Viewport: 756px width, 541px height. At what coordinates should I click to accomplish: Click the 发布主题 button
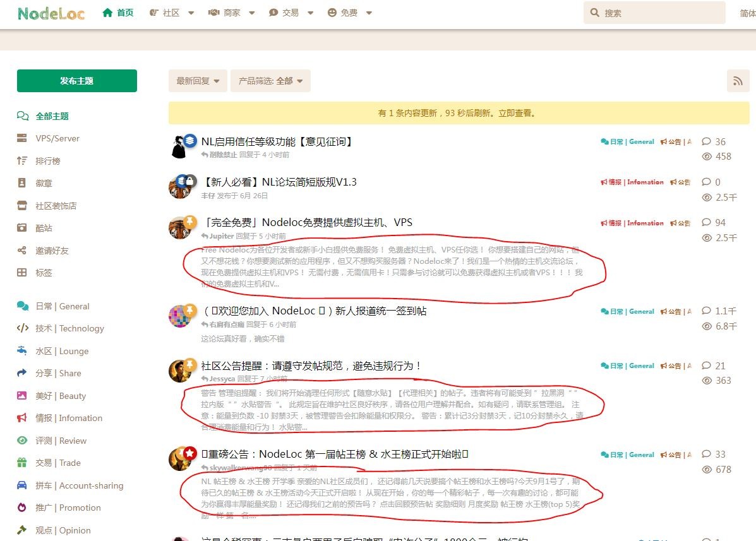[x=76, y=80]
